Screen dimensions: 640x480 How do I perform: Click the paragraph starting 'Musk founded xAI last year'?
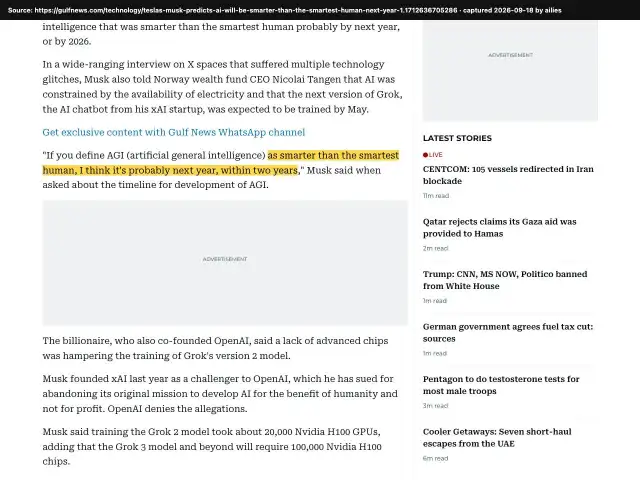220,393
